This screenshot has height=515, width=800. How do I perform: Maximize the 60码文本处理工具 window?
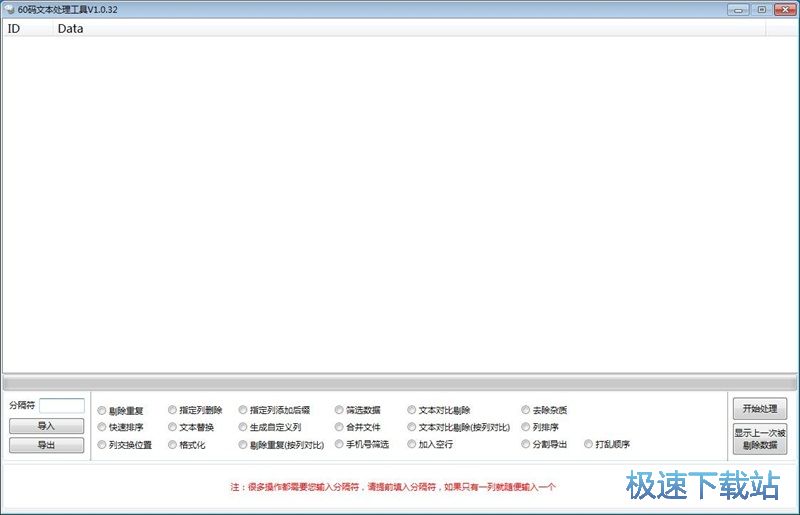tap(761, 10)
